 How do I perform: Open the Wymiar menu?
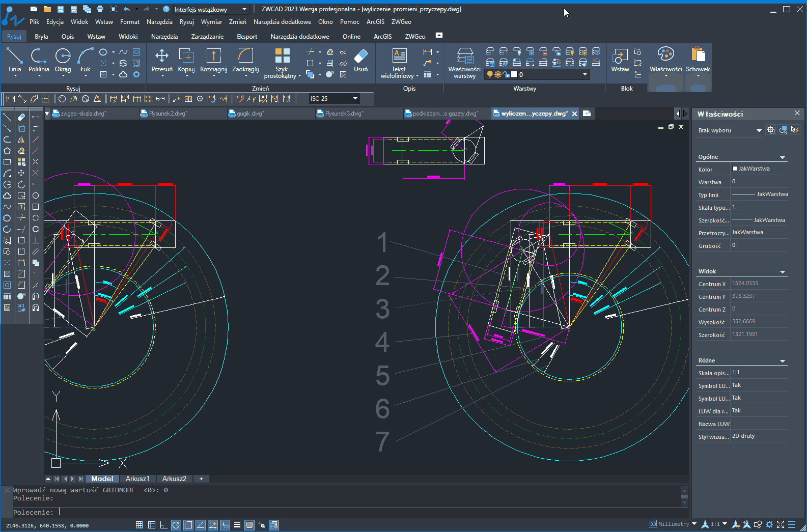(x=211, y=22)
